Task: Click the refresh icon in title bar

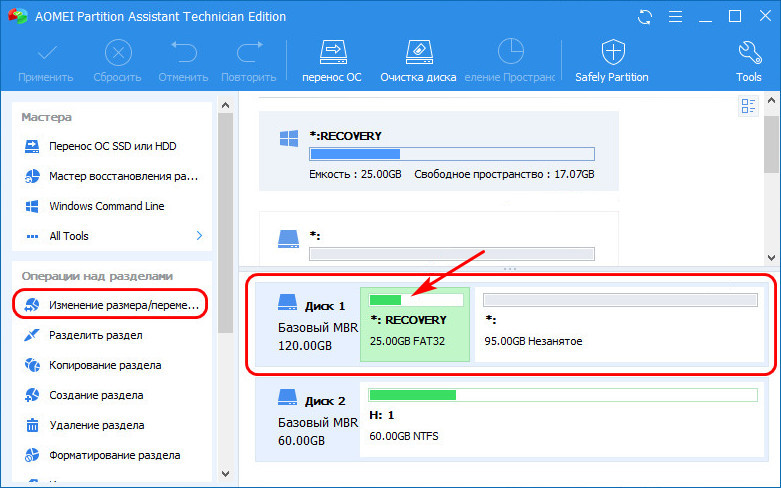Action: tap(645, 17)
